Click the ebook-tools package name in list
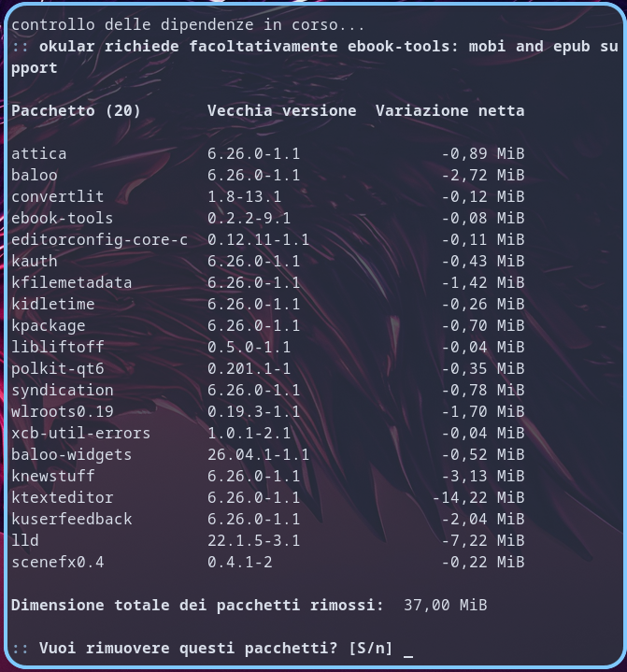 click(x=63, y=218)
